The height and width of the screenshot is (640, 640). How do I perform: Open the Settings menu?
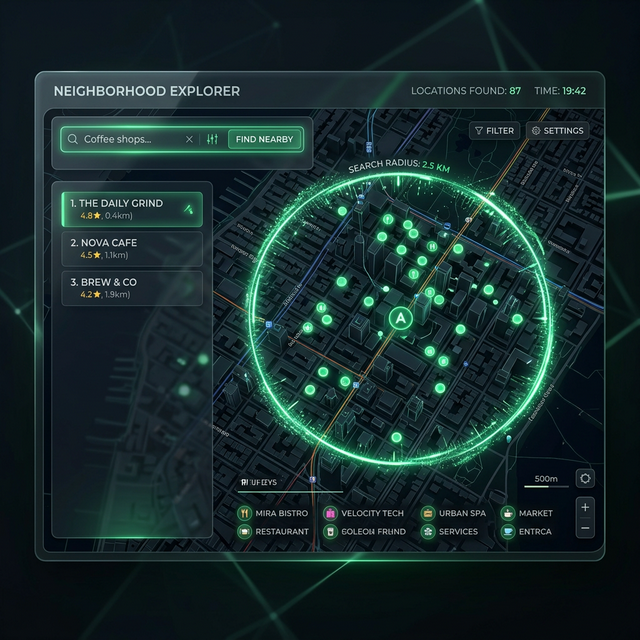click(557, 130)
